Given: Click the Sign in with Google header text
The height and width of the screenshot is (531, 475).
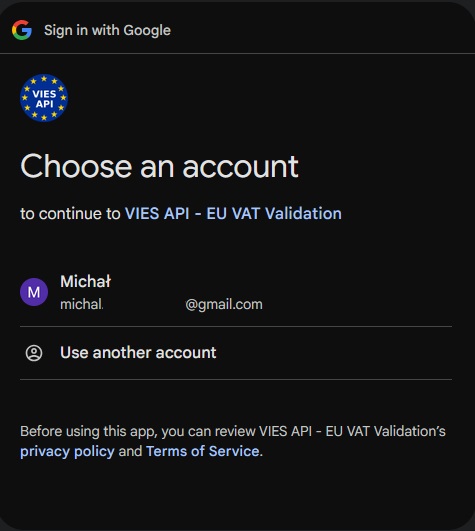Looking at the screenshot, I should tap(107, 30).
